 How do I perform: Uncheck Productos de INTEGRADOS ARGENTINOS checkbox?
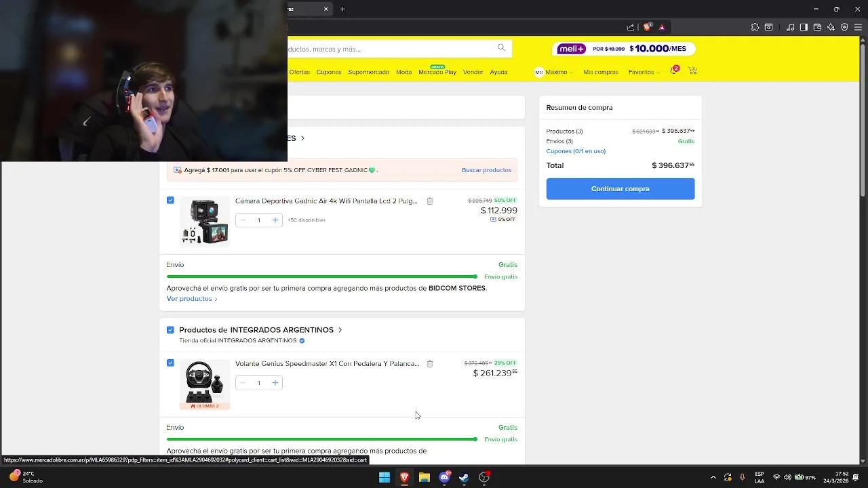170,329
